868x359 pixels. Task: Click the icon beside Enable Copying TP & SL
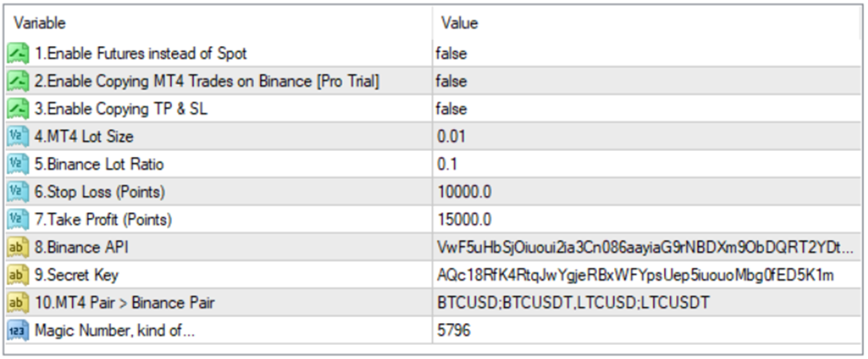coord(18,109)
